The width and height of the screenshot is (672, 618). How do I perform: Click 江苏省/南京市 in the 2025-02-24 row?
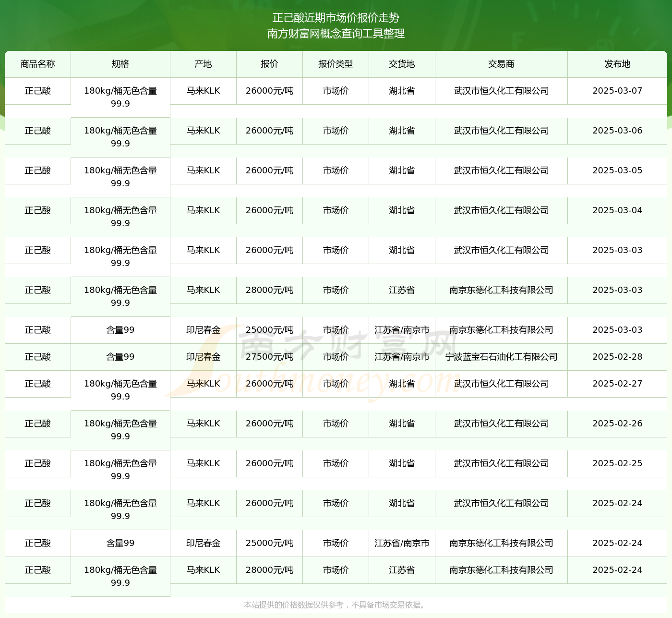[x=402, y=543]
